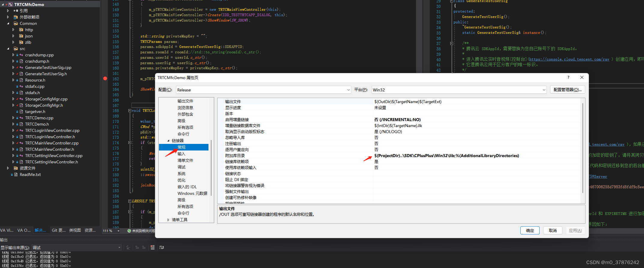Open console.cloud.tencent.com/rav link in comment
Viewport: 644px width, 268px height.
tap(569, 59)
